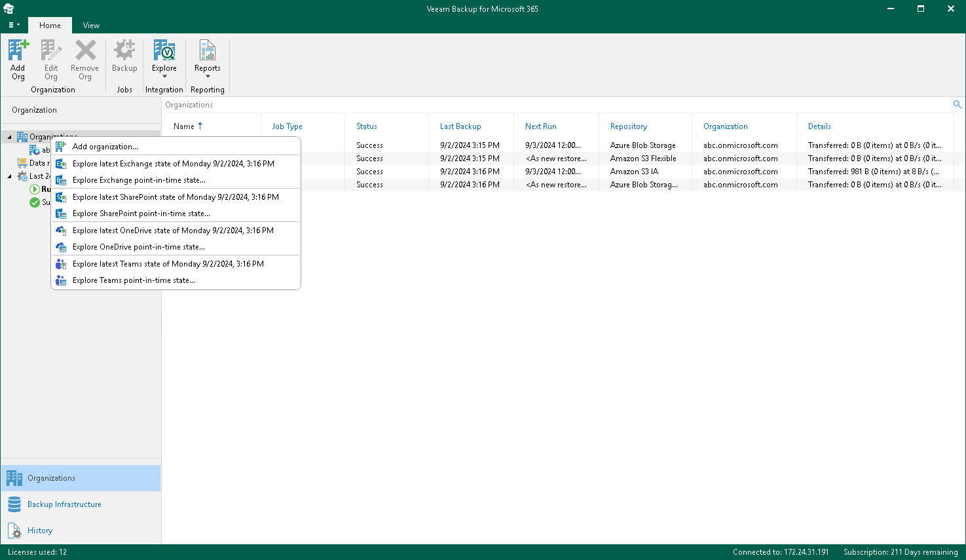966x560 pixels.
Task: Click 'Subscription: 211 Days remaining' status text
Action: pyautogui.click(x=901, y=552)
